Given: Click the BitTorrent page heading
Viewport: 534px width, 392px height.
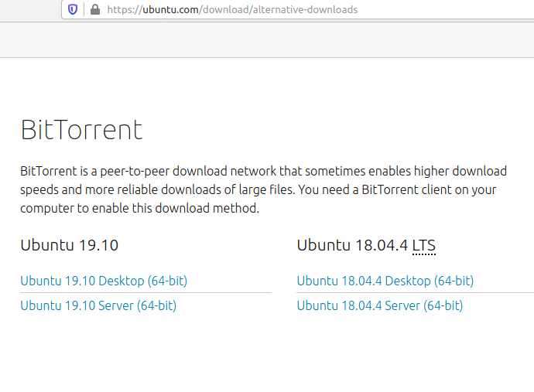Looking at the screenshot, I should (x=81, y=130).
